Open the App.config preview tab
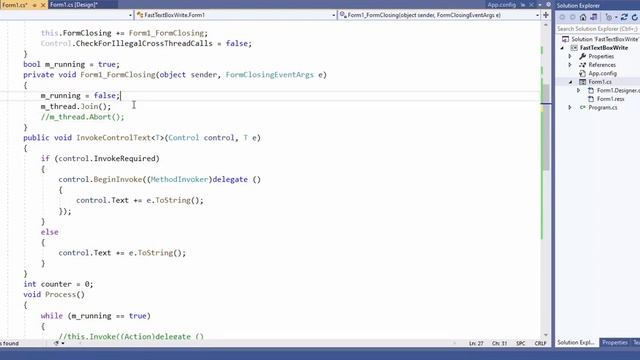The width and height of the screenshot is (640, 360). tap(501, 5)
